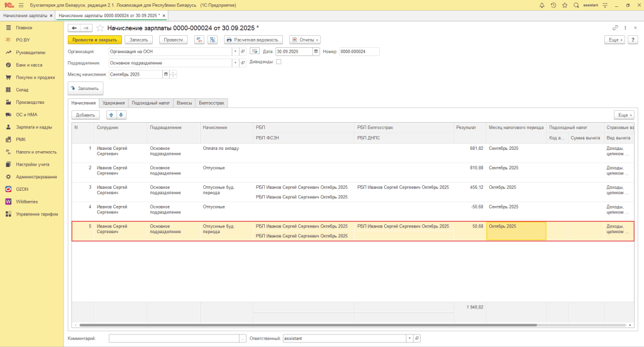Open the Ответственный dropdown list
The width and height of the screenshot is (644, 347).
pyautogui.click(x=409, y=338)
